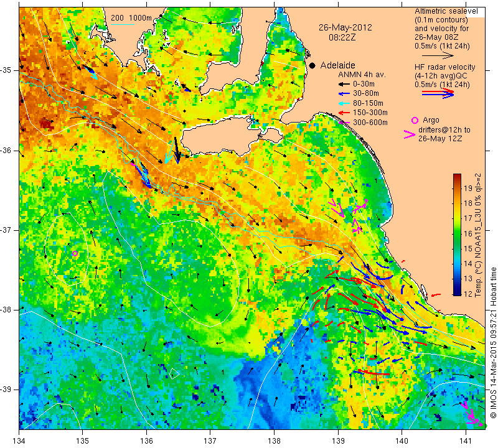
Task: Click the -35 latitude axis label
Action: (6, 70)
